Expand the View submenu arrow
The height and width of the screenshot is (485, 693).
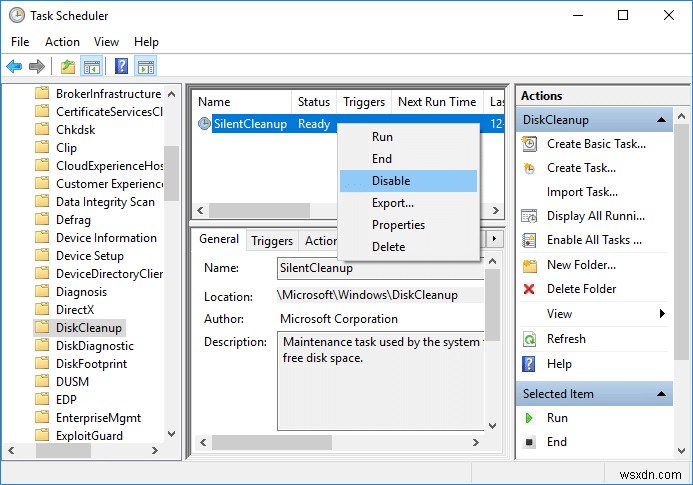(662, 313)
